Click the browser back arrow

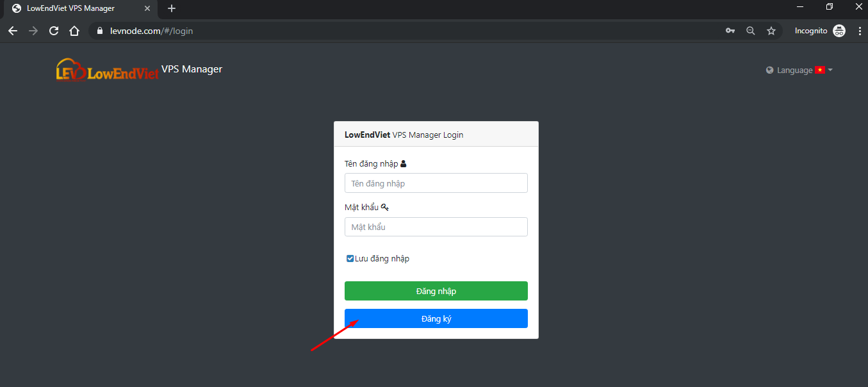pos(13,31)
